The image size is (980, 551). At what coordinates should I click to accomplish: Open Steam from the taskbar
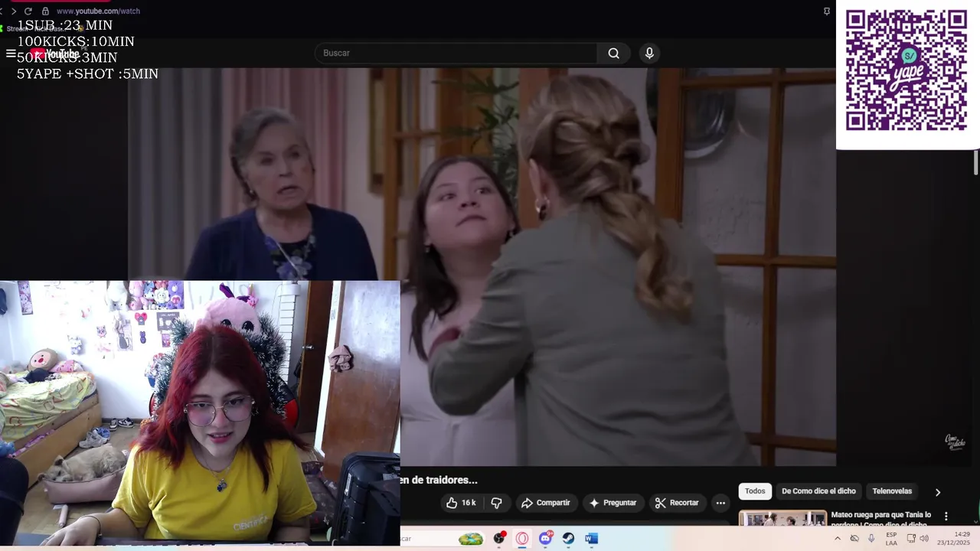568,539
